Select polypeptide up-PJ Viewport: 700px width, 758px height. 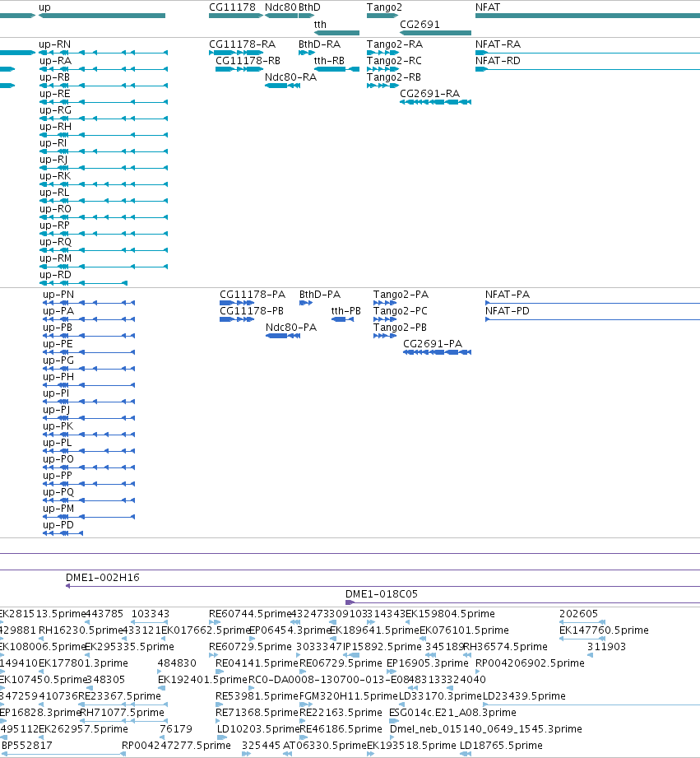(x=89, y=418)
